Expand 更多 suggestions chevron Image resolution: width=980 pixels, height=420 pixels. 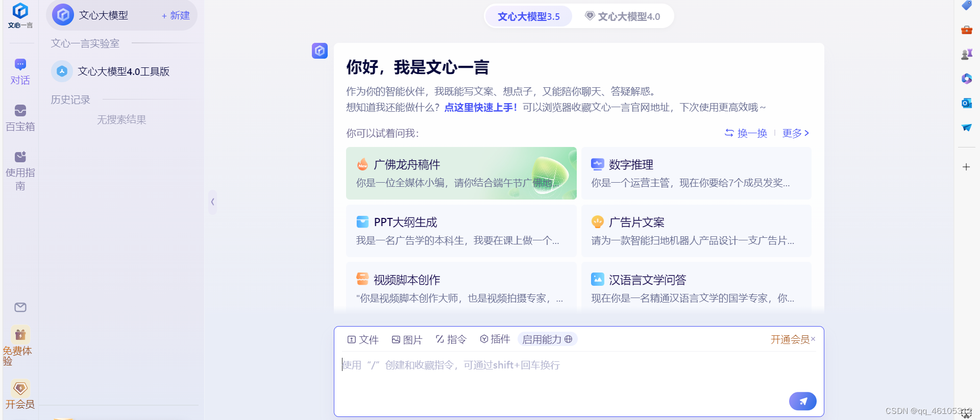pyautogui.click(x=796, y=133)
